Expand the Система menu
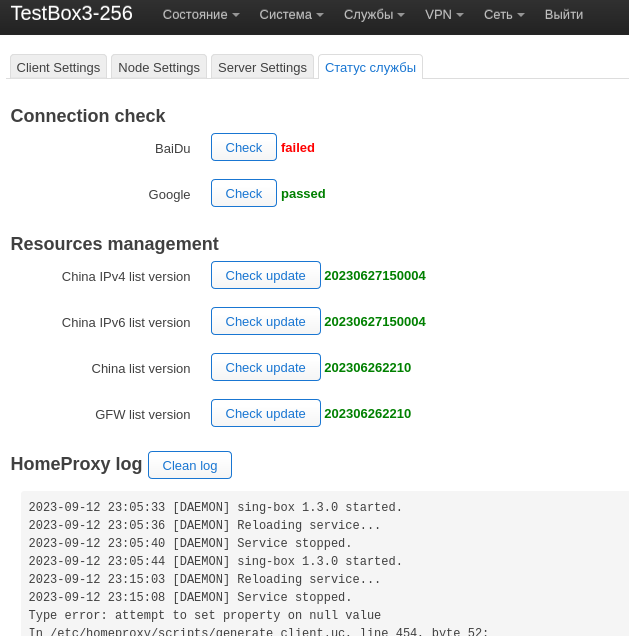Screen dimensions: 629x636 [291, 15]
